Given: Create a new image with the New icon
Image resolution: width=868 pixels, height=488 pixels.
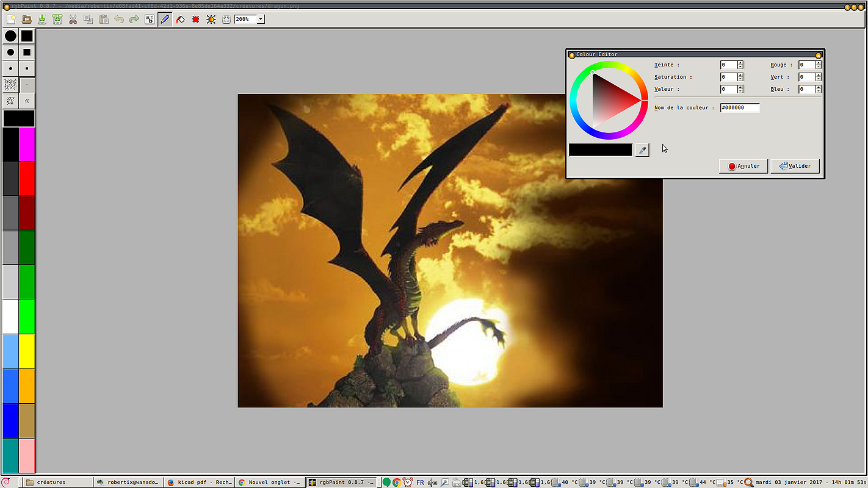Looking at the screenshot, I should [11, 20].
